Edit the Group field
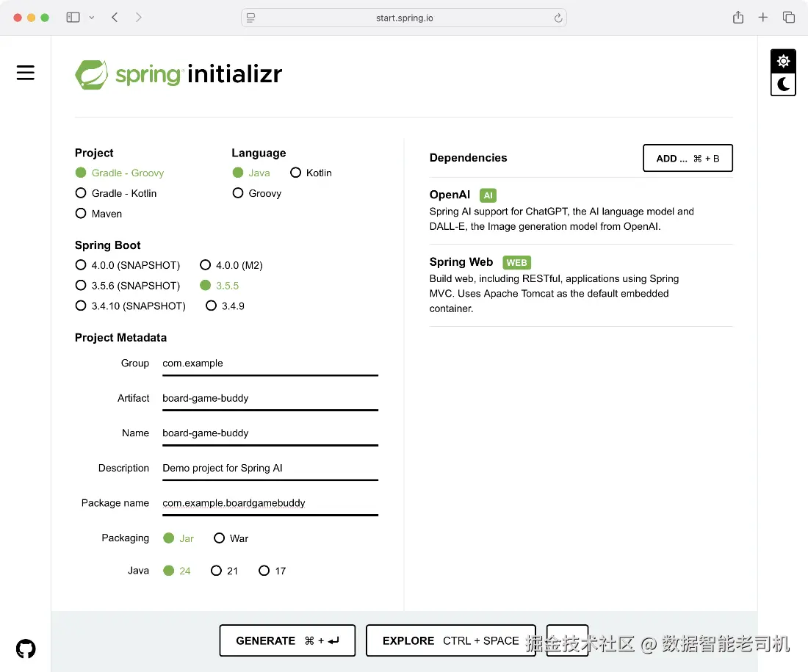The image size is (808, 672). click(x=270, y=364)
